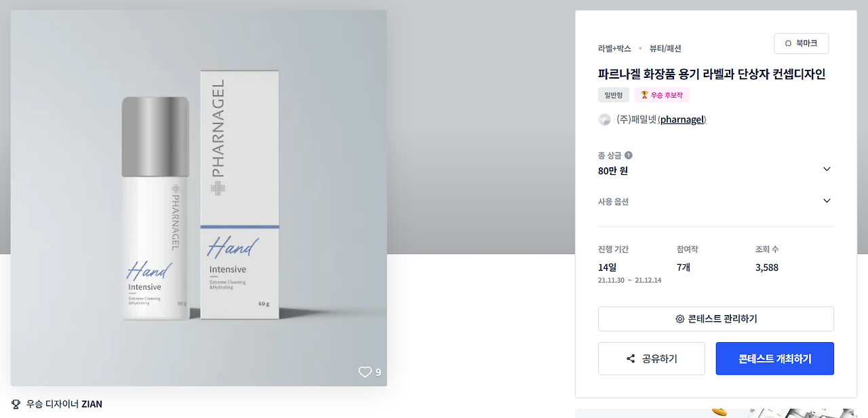Click the 콘테스트 개최하기 button
Screen dimensions: 868x418
coord(775,358)
